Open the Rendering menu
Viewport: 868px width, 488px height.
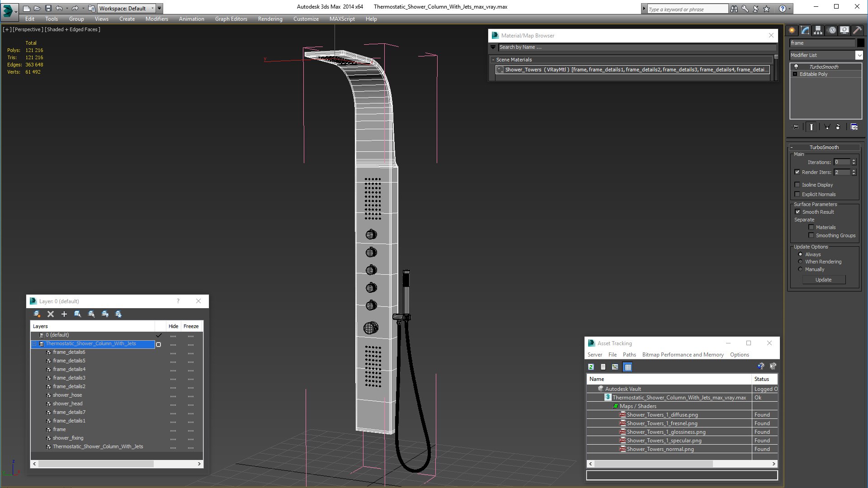point(270,19)
